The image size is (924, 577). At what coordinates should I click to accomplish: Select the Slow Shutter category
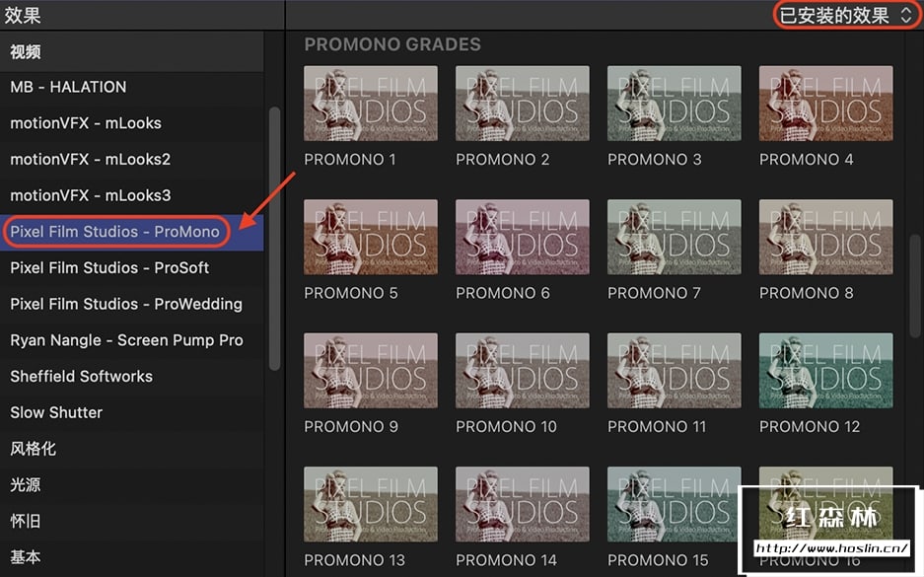click(x=132, y=412)
